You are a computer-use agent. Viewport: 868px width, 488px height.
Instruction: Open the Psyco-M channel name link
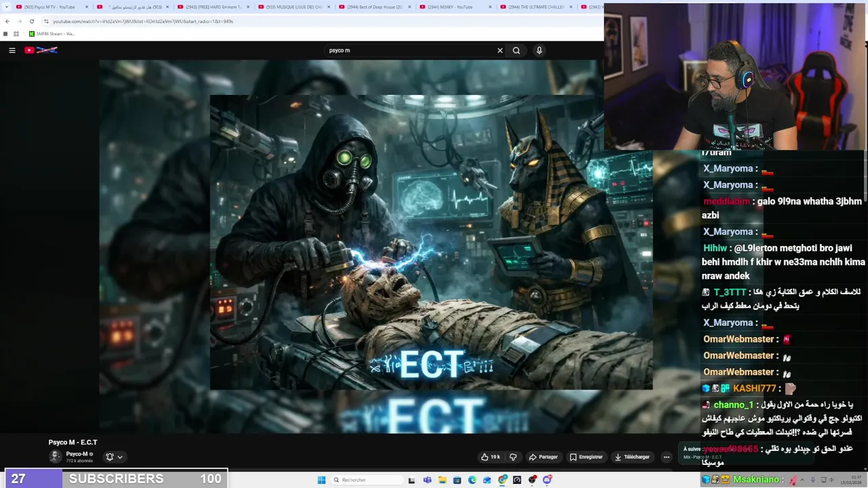[x=77, y=454]
